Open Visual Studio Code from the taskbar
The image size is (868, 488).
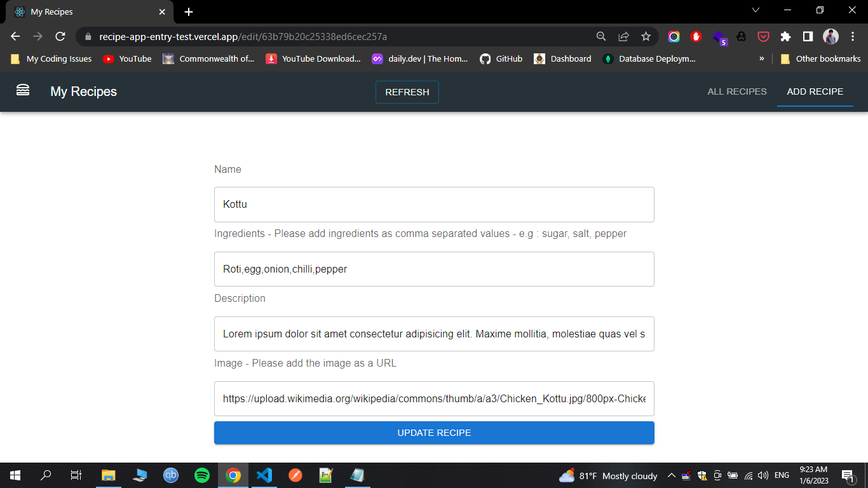pyautogui.click(x=264, y=475)
